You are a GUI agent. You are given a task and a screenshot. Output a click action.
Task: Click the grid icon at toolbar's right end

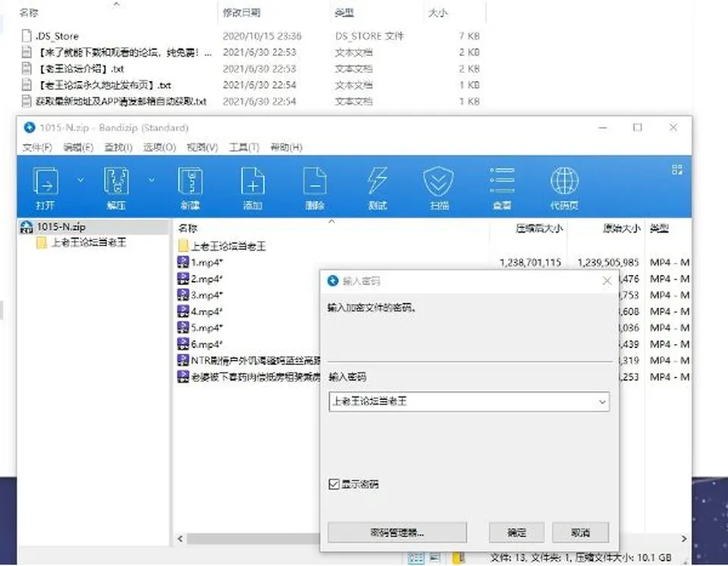coord(677,170)
